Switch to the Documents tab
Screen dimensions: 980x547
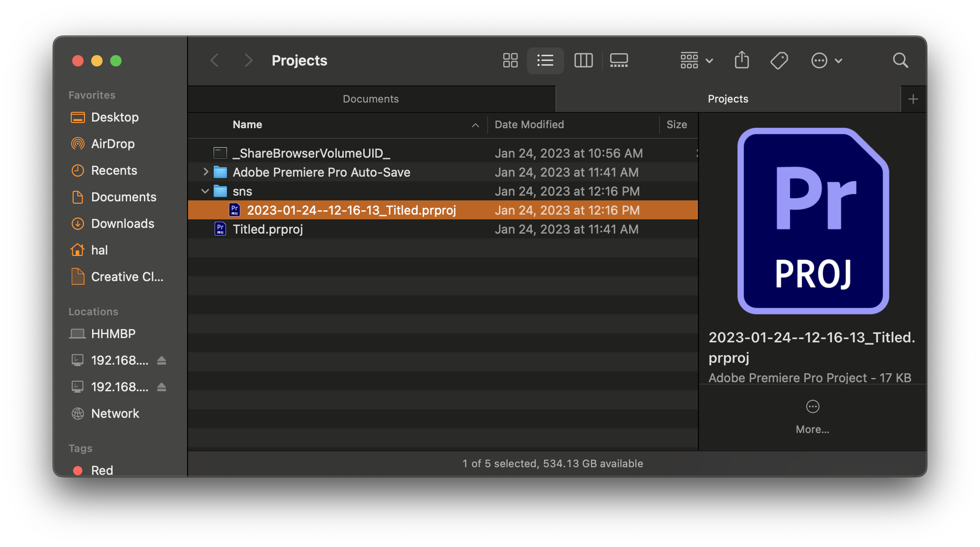coord(371,99)
